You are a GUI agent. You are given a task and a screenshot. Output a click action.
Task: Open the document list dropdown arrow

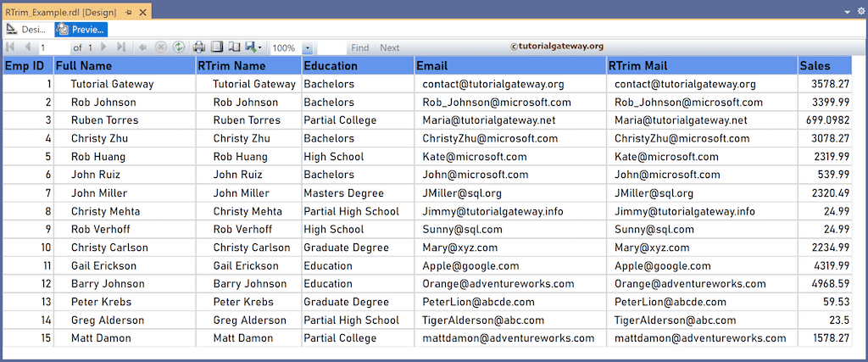848,12
